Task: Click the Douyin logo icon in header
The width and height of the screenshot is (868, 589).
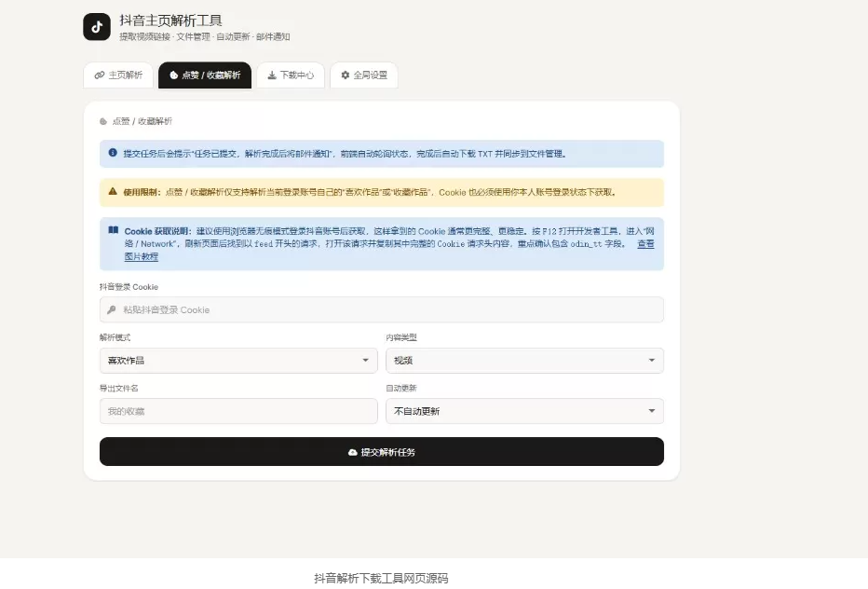Action: coord(97,27)
